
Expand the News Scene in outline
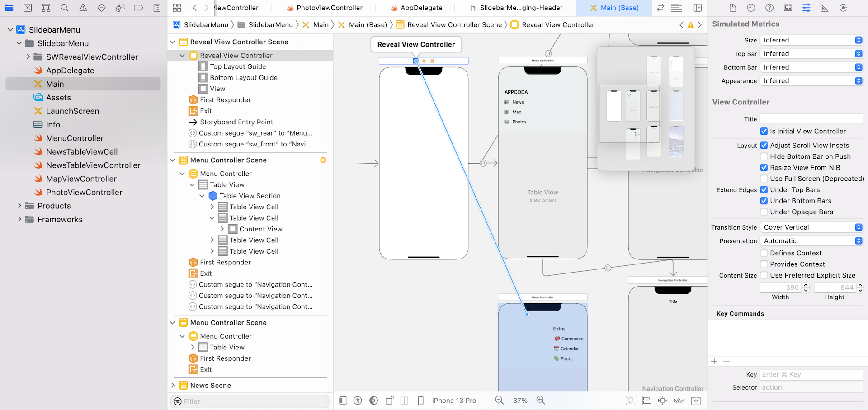point(173,386)
